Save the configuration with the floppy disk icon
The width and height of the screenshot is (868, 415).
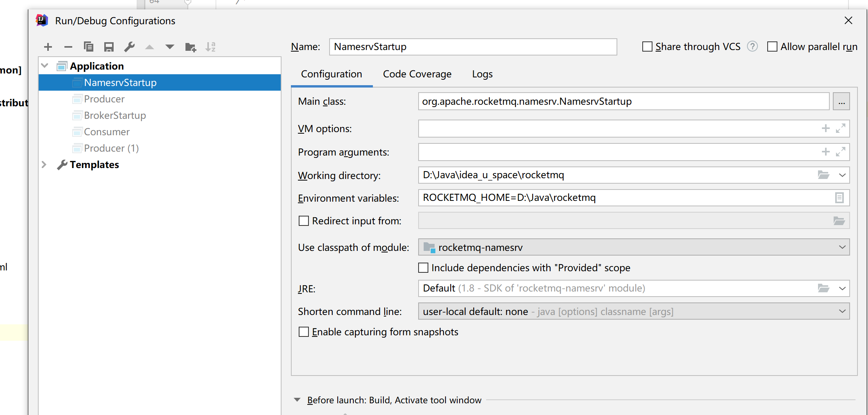tap(109, 47)
